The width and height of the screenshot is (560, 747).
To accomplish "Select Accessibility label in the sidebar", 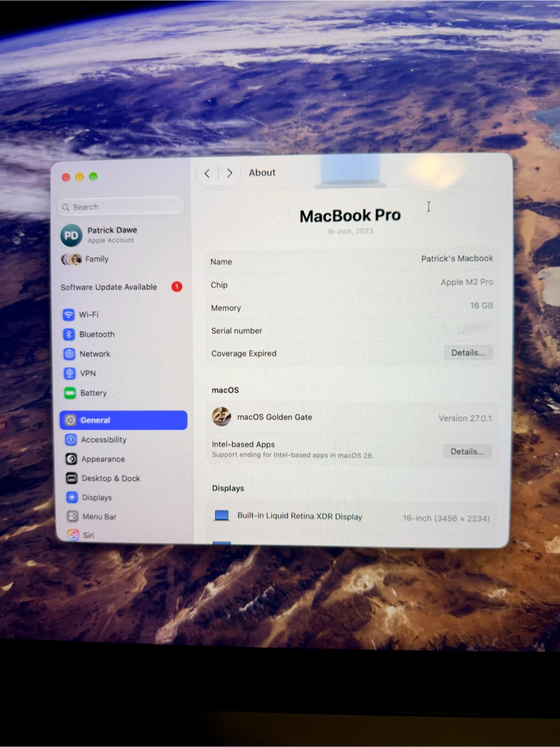I will [x=104, y=439].
